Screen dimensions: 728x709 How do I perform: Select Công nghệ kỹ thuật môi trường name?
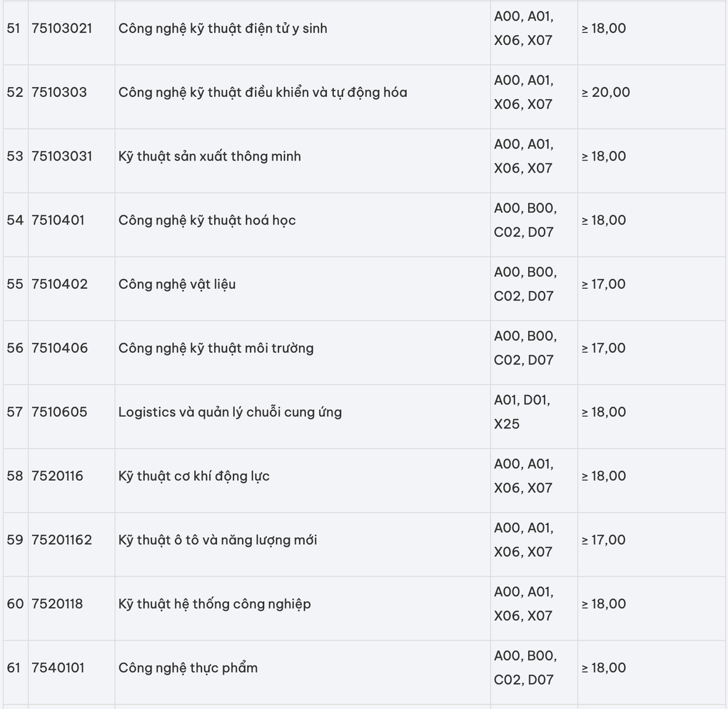click(216, 349)
